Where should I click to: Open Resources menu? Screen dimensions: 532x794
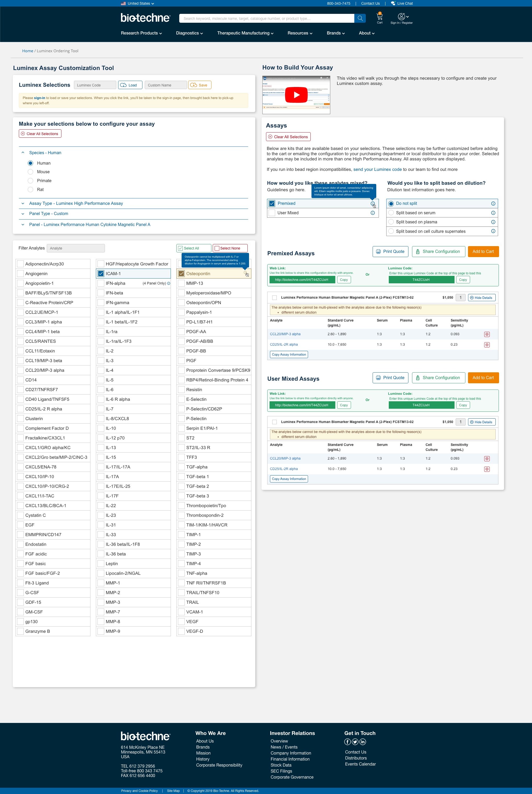click(x=300, y=33)
